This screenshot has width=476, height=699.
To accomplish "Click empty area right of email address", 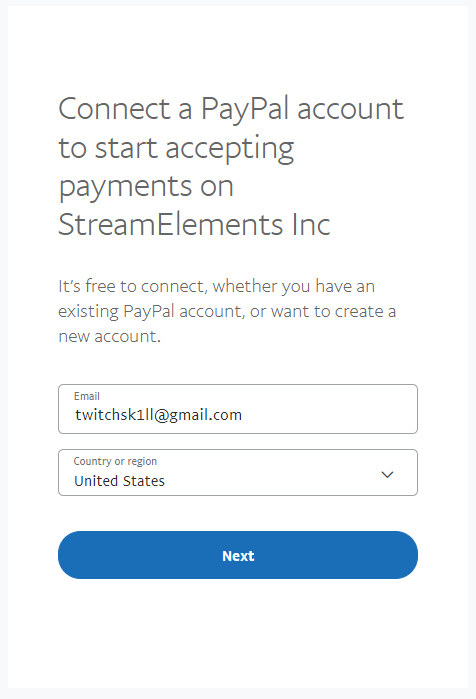I will (328, 415).
